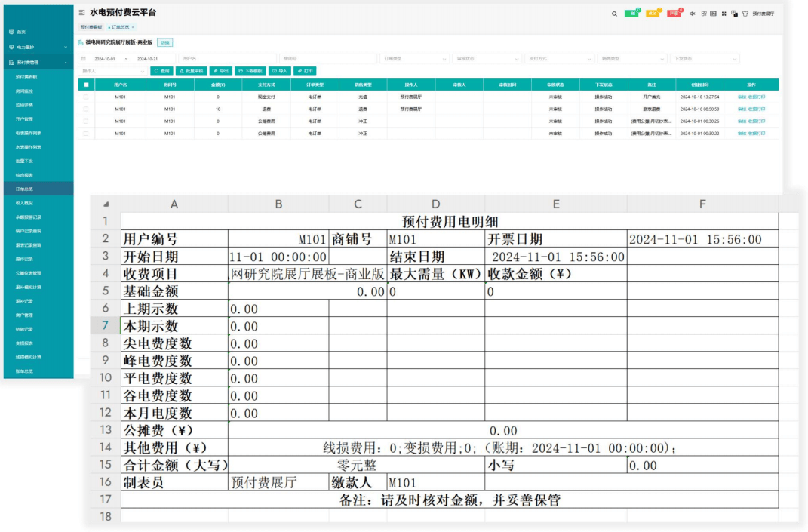
Task: Click the T-shirt theme icon in header
Action: click(745, 14)
